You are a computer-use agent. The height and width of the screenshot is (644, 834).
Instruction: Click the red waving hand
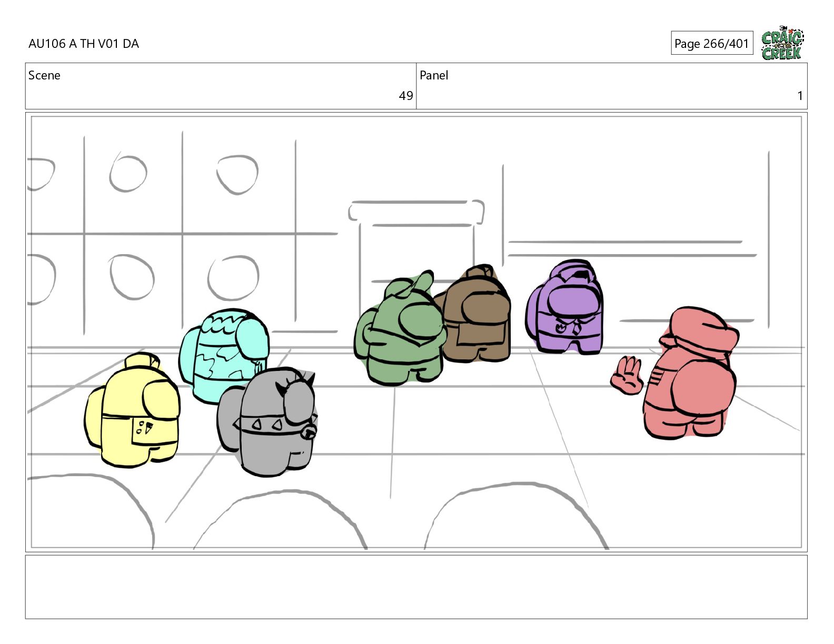pos(627,375)
